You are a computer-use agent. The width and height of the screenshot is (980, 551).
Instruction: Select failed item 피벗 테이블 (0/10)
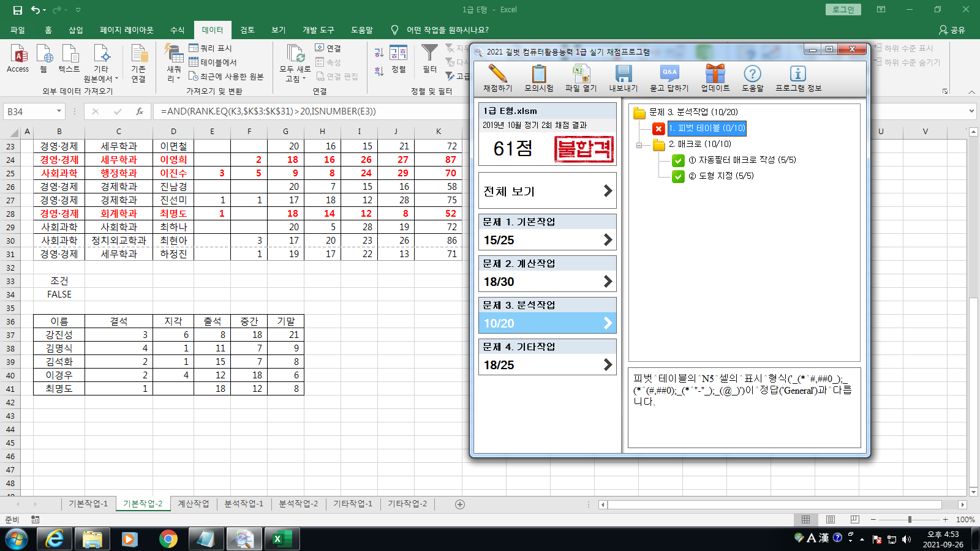[x=707, y=129]
